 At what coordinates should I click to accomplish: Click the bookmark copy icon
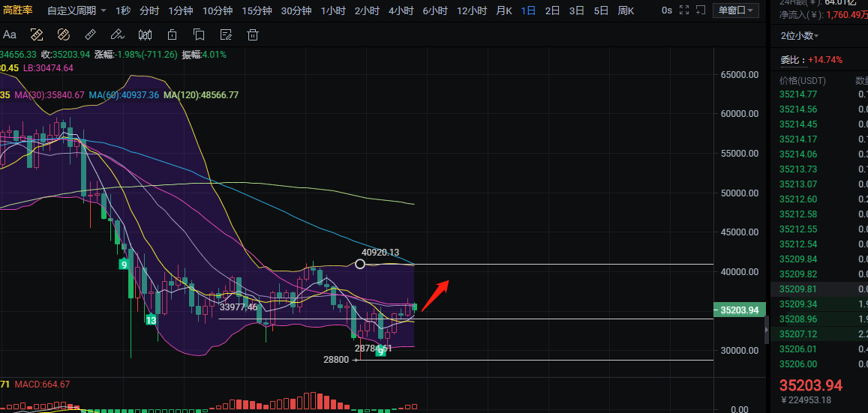[199, 34]
